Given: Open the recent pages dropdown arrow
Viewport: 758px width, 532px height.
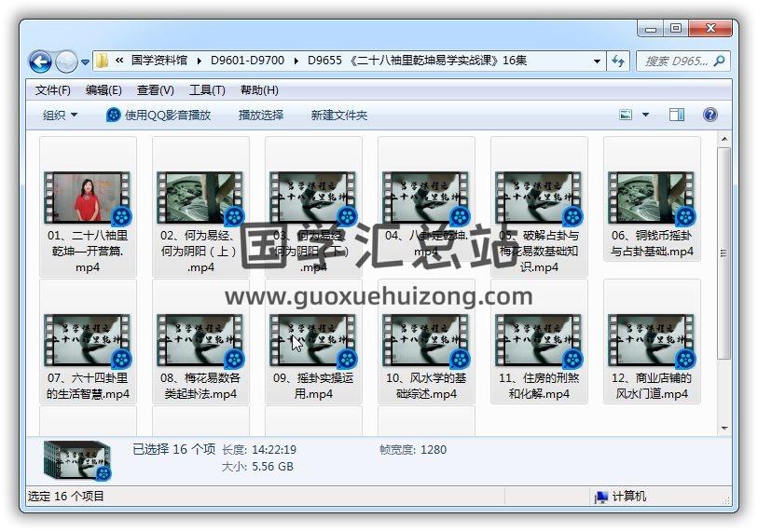Looking at the screenshot, I should tap(86, 62).
